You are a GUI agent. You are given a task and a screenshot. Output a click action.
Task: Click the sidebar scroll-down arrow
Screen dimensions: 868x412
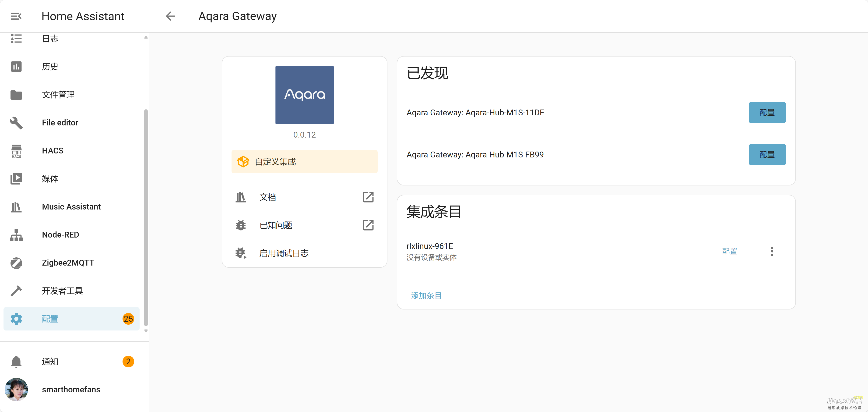coord(146,331)
